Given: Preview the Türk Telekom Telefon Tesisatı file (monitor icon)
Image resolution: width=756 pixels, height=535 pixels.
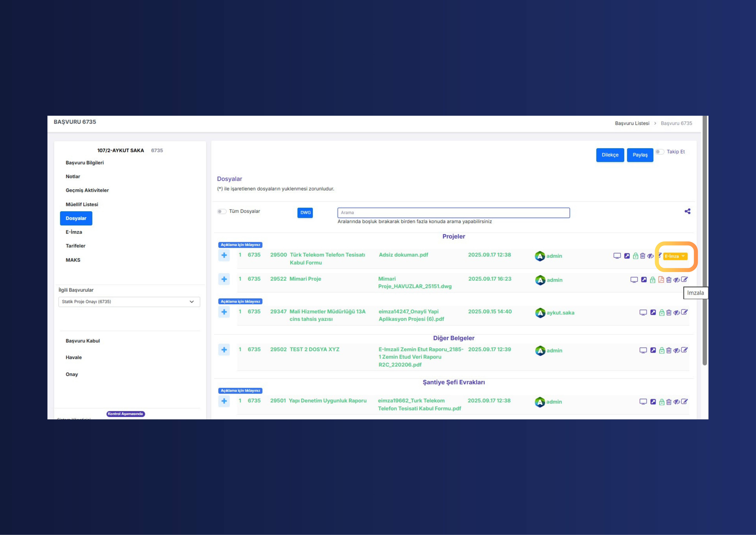Looking at the screenshot, I should (617, 256).
